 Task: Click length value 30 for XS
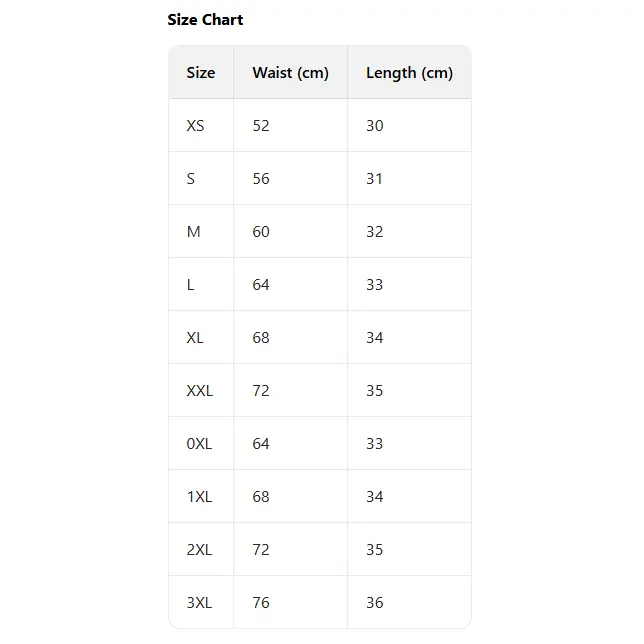374,125
